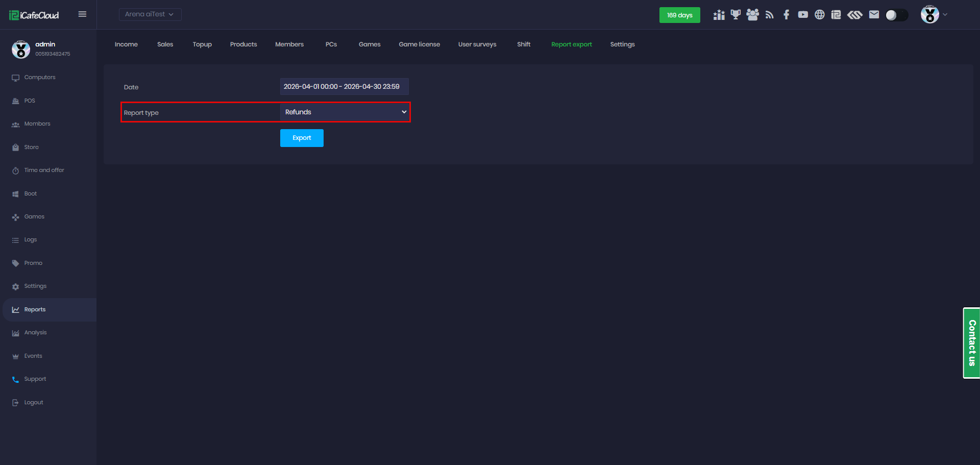Viewport: 980px width, 465px height.
Task: Open Analysis in the sidebar
Action: [x=35, y=333]
